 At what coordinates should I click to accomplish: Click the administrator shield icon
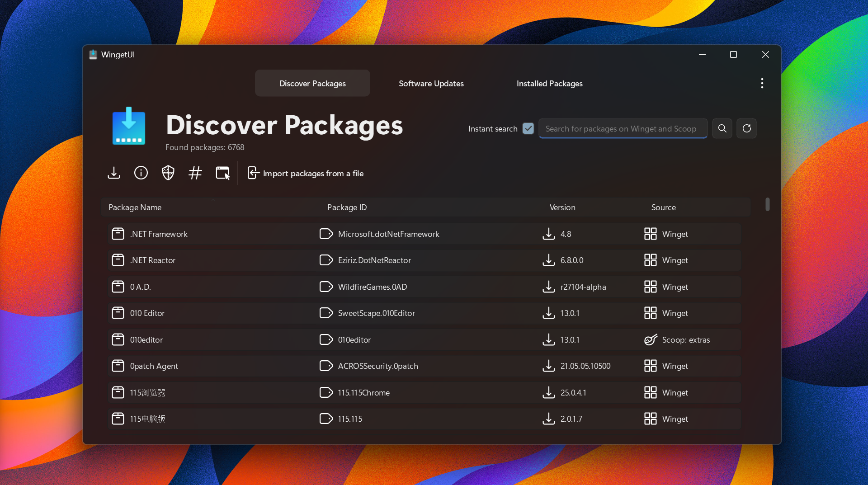[x=168, y=173]
